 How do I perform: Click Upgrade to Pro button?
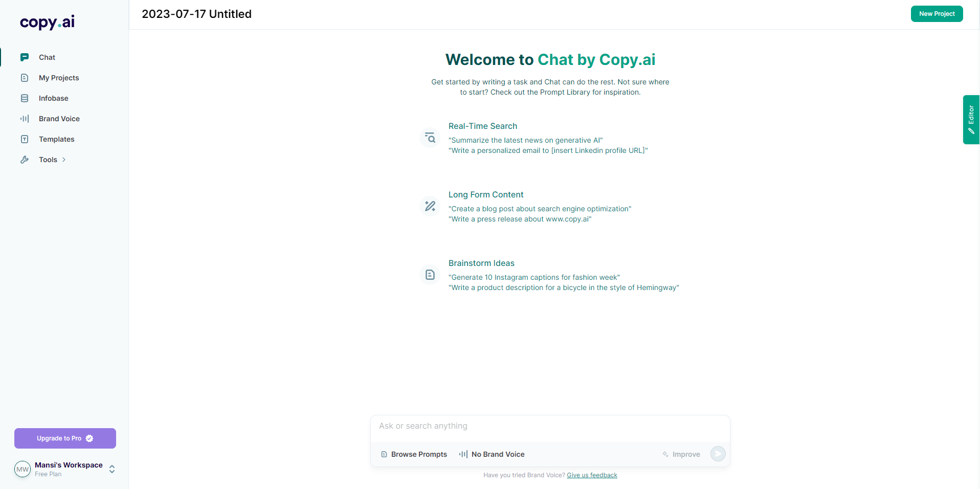point(65,438)
